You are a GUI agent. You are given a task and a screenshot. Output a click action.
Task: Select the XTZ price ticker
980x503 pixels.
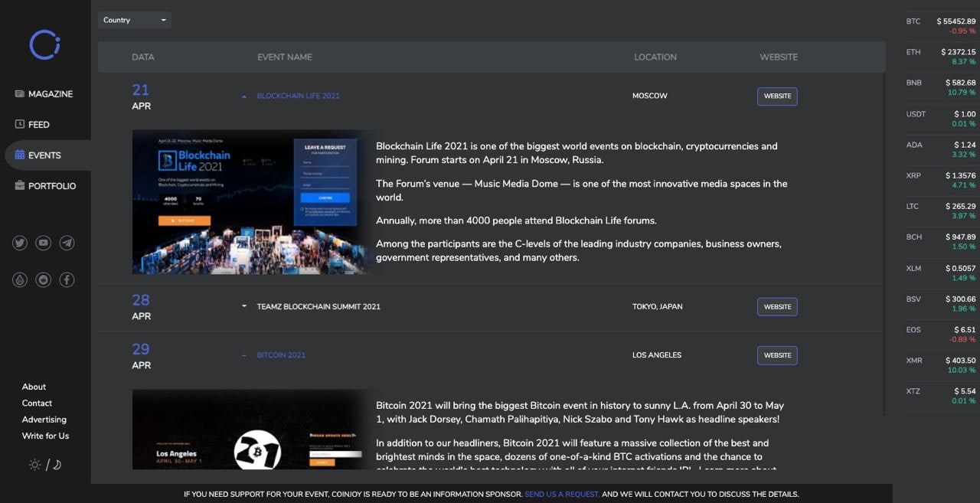941,395
